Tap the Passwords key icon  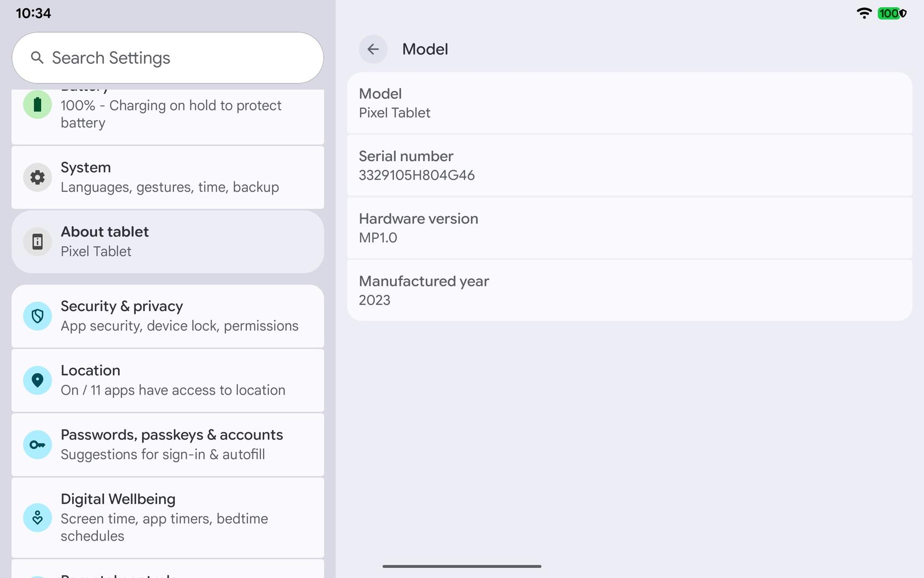coord(37,444)
